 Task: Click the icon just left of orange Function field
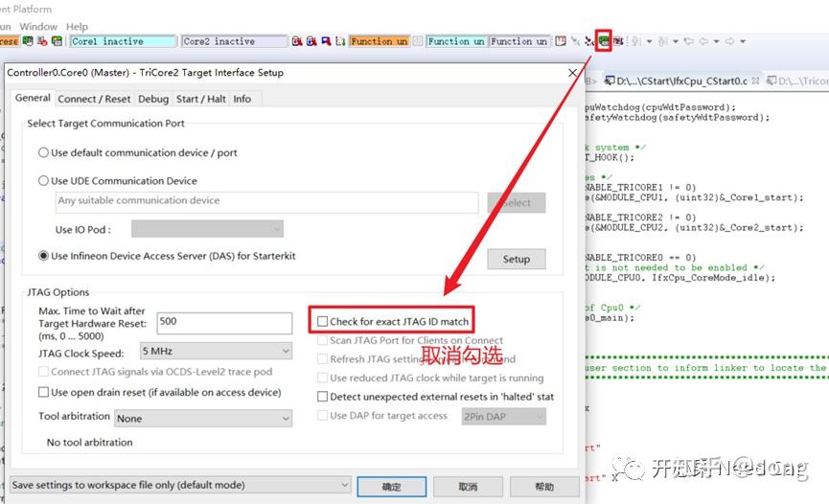tap(340, 40)
